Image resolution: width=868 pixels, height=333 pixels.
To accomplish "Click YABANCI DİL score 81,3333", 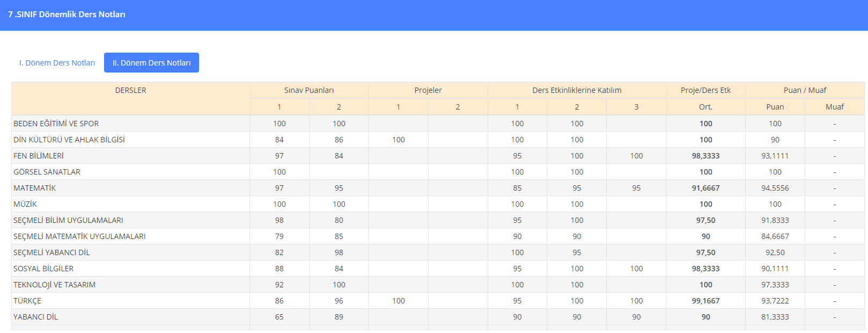I will click(x=775, y=317).
